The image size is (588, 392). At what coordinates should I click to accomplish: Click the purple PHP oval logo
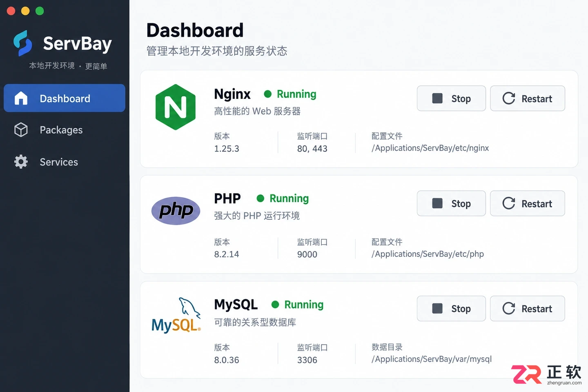coord(176,211)
